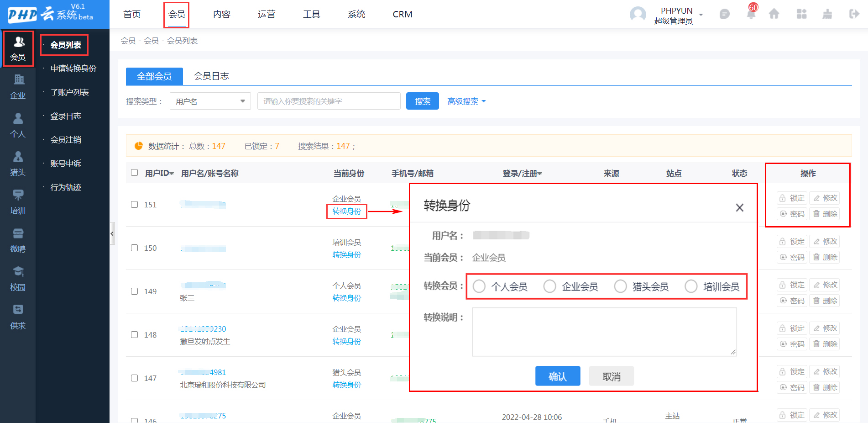Open the 运营 top menu

tap(267, 14)
